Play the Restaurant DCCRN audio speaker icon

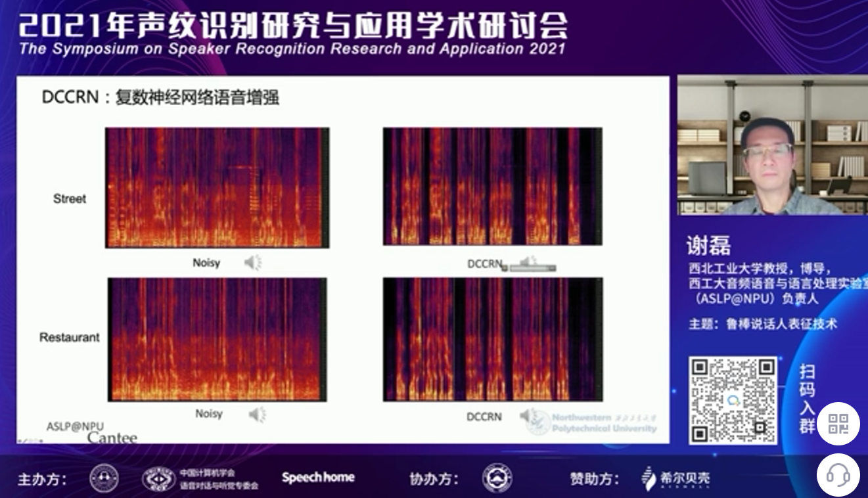528,415
